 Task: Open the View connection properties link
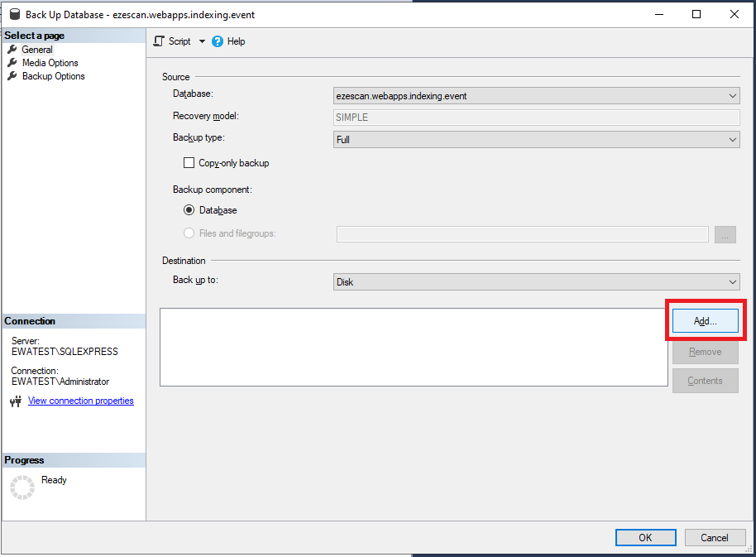pyautogui.click(x=80, y=401)
